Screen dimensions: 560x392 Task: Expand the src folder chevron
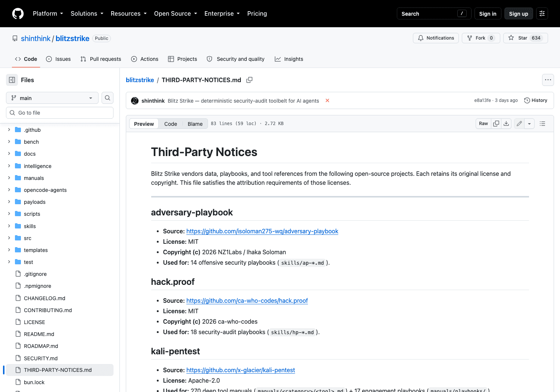9,238
